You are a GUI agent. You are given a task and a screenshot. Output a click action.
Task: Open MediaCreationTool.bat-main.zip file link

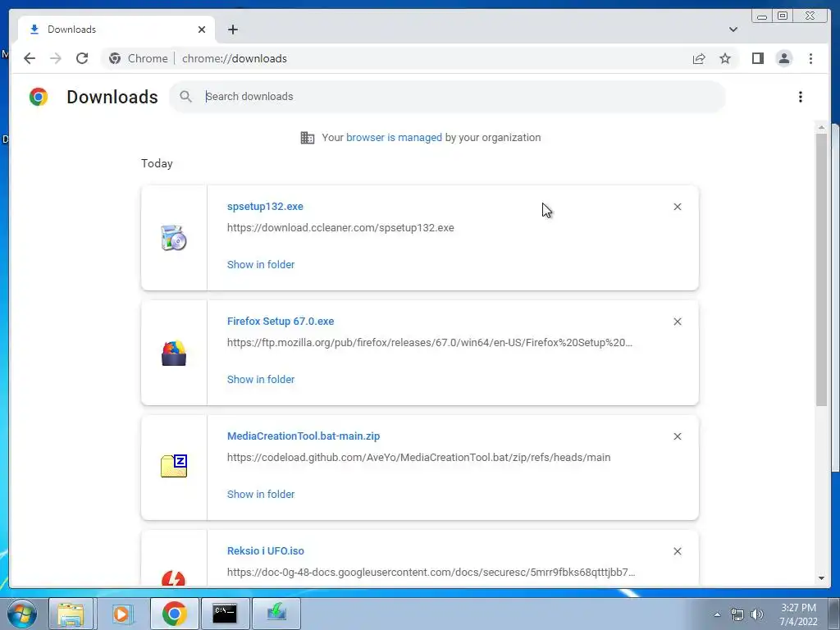(304, 436)
